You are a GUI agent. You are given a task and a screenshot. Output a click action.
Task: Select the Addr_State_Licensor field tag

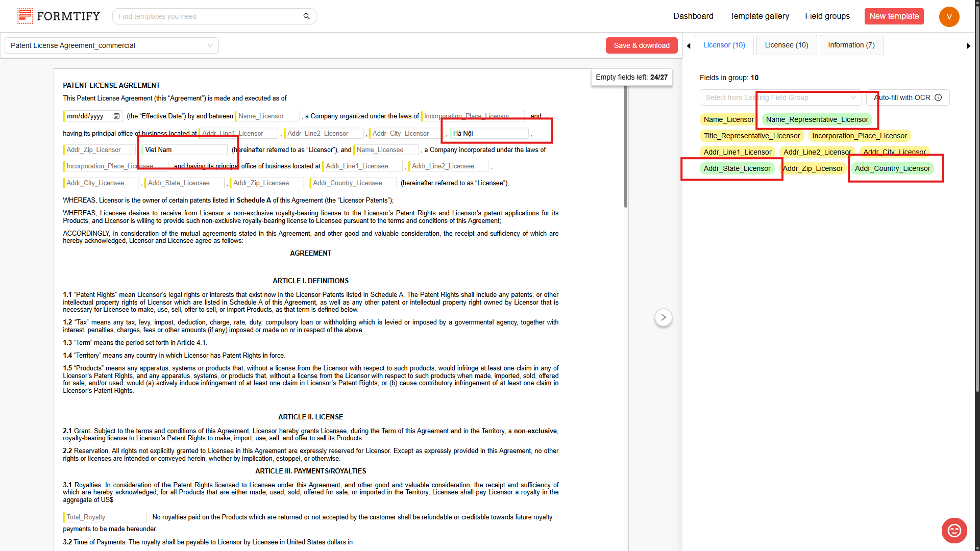coord(737,168)
